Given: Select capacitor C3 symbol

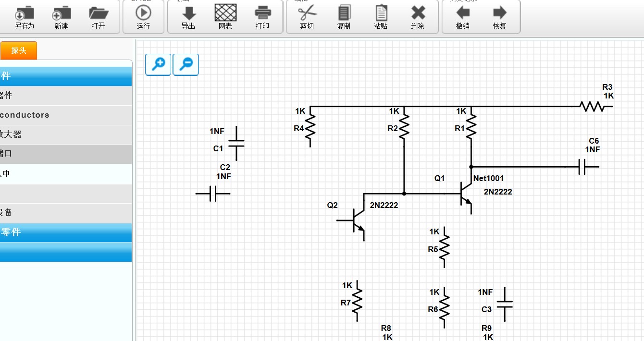Looking at the screenshot, I should pyautogui.click(x=505, y=304).
